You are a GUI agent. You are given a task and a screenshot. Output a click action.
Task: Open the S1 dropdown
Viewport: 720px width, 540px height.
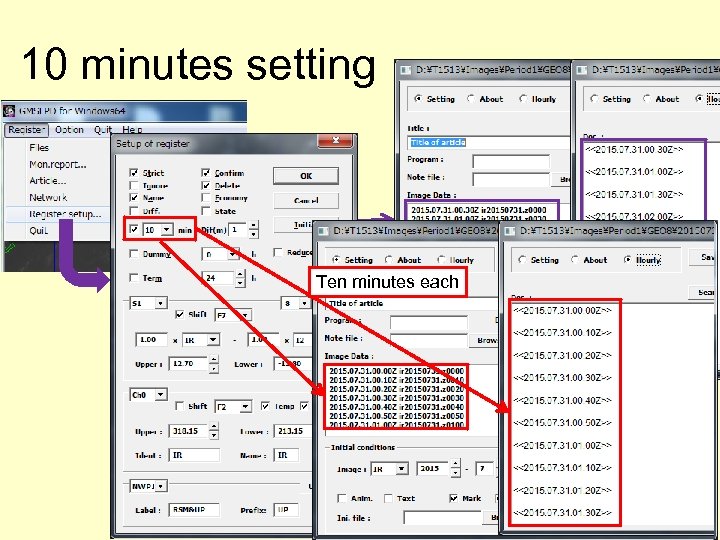(160, 303)
